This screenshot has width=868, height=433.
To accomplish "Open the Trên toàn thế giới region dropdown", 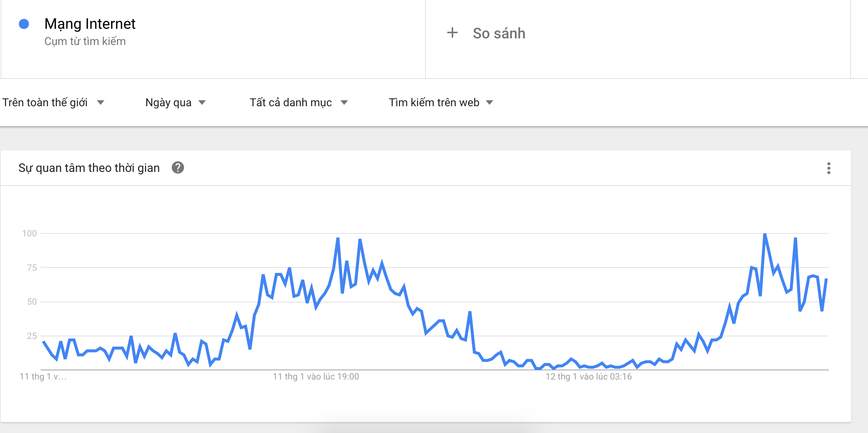I will (x=45, y=103).
